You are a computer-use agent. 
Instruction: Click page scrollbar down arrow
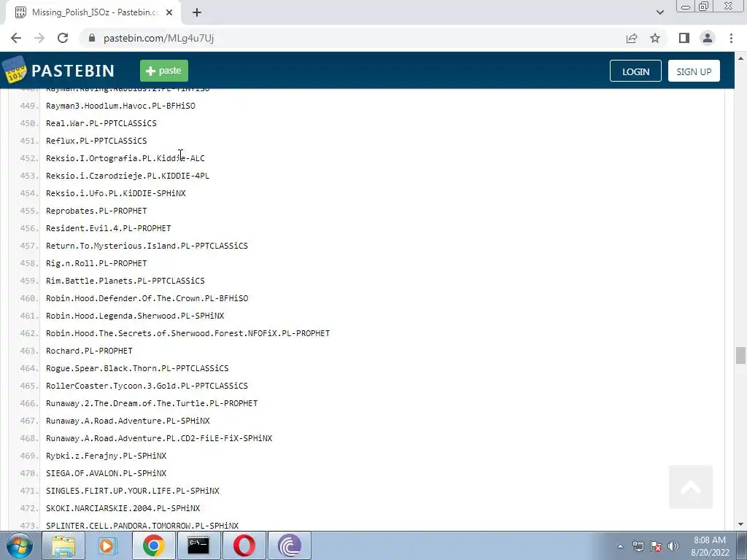click(x=740, y=525)
